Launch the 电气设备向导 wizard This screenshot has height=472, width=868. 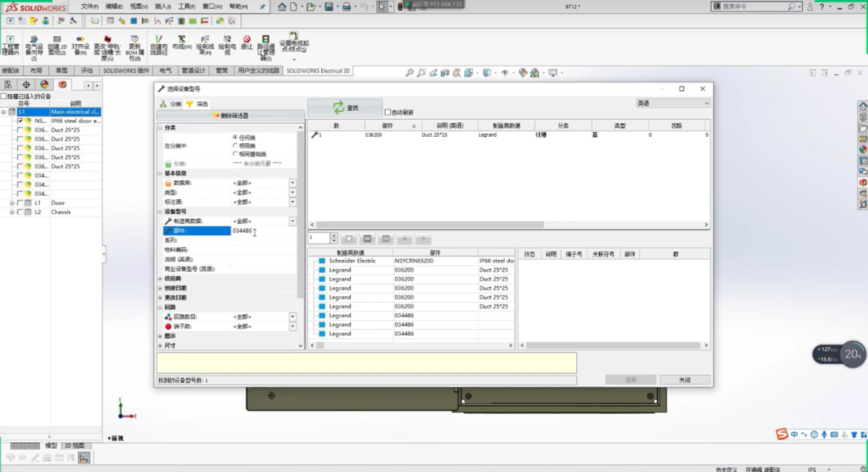(33, 47)
